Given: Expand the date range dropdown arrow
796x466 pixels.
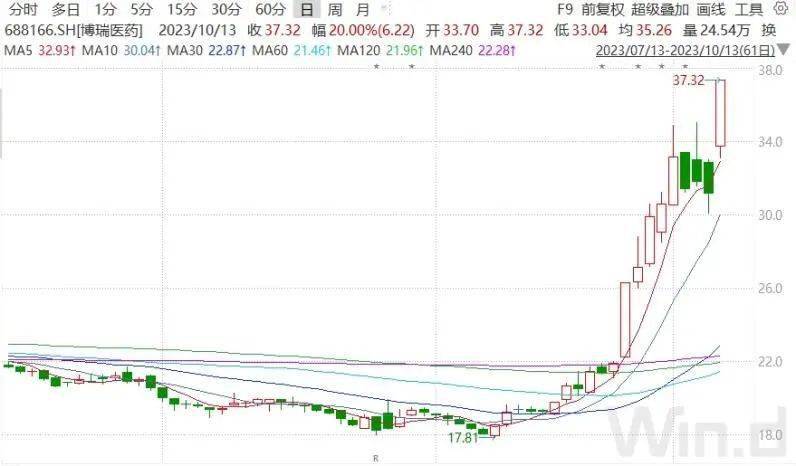Looking at the screenshot, I should 783,50.
